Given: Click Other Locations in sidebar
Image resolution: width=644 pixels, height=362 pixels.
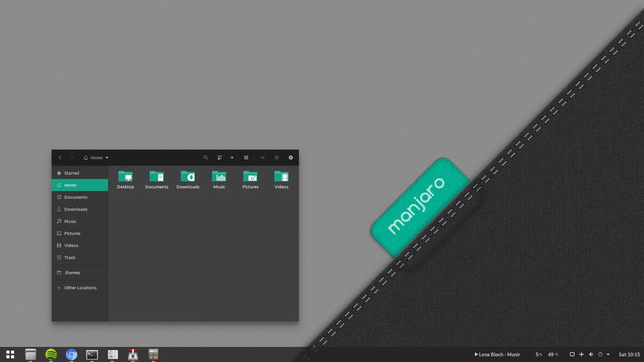Looking at the screenshot, I should (x=80, y=288).
